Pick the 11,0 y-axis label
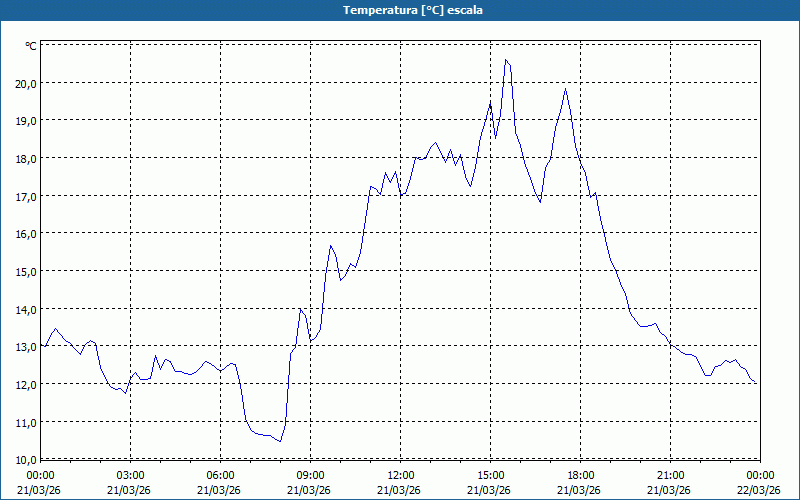Screen dimensions: 800x500 click(x=24, y=422)
